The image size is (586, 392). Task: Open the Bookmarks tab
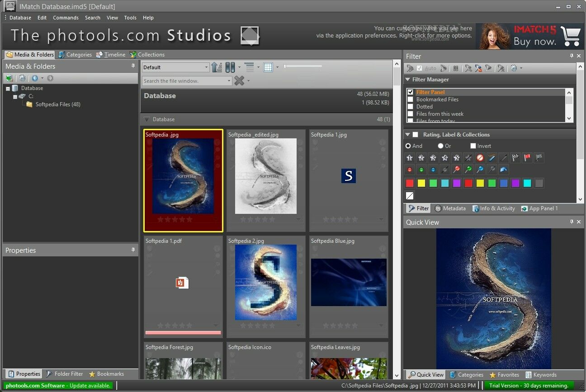point(106,374)
